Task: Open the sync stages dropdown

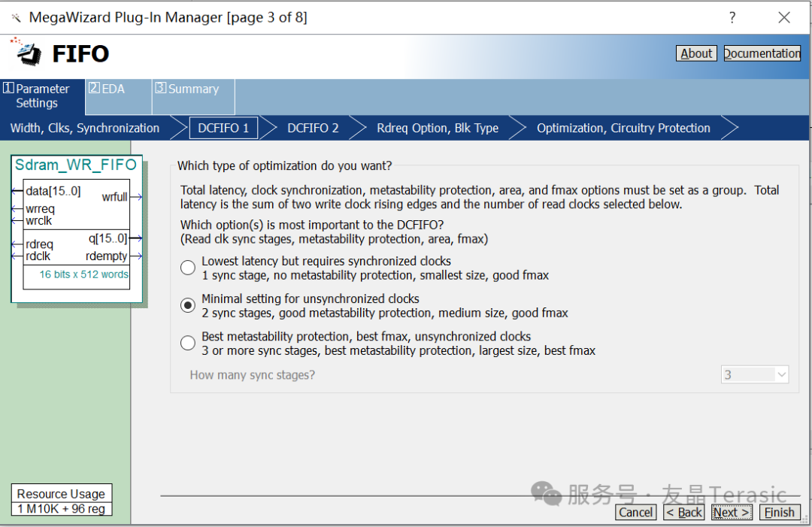Action: pyautogui.click(x=754, y=374)
